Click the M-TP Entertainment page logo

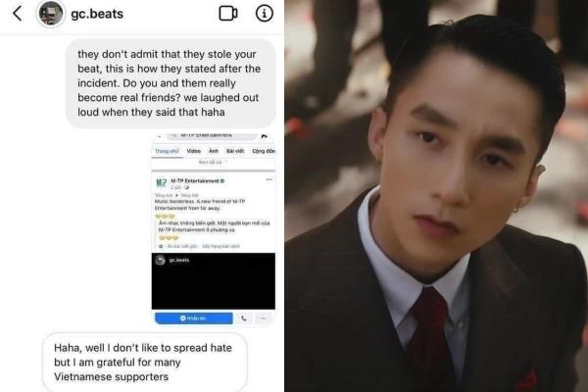pos(162,183)
